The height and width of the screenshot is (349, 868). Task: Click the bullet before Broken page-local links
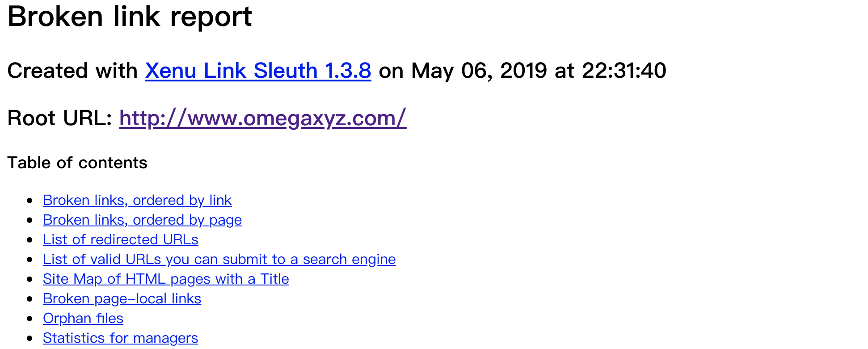pos(30,299)
